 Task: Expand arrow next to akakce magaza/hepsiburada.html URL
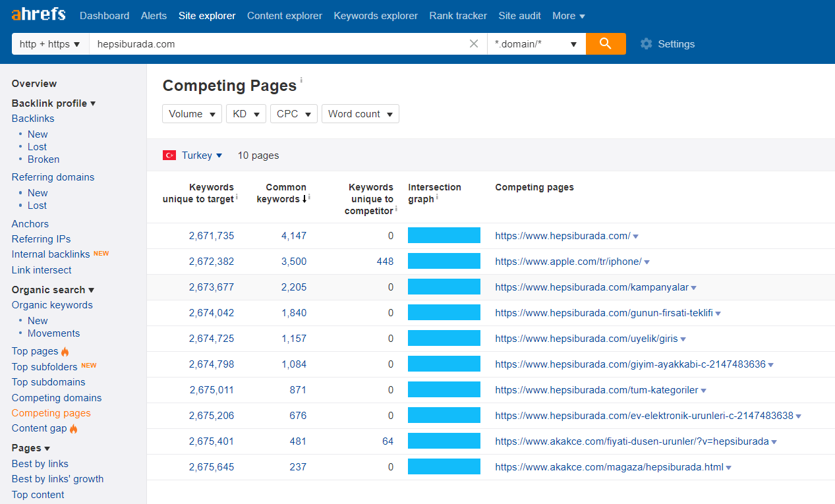click(729, 468)
